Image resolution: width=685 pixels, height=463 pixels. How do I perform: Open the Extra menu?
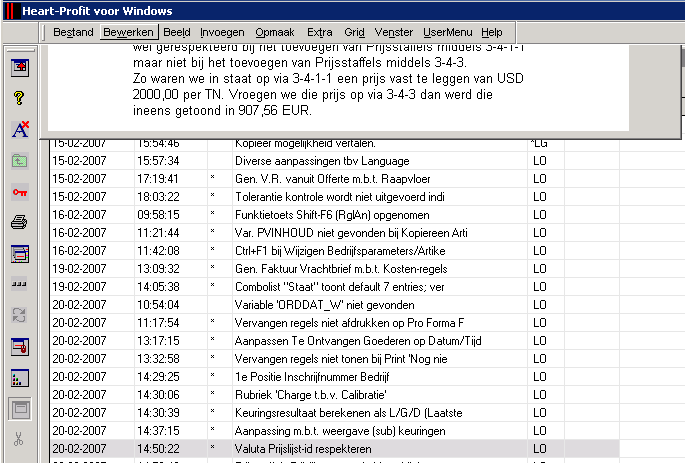319,32
